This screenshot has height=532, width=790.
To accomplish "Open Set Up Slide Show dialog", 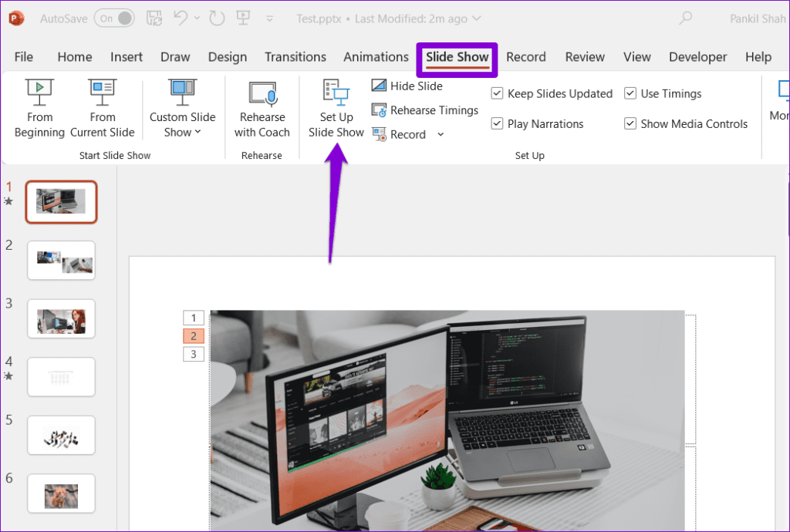I will [x=336, y=108].
